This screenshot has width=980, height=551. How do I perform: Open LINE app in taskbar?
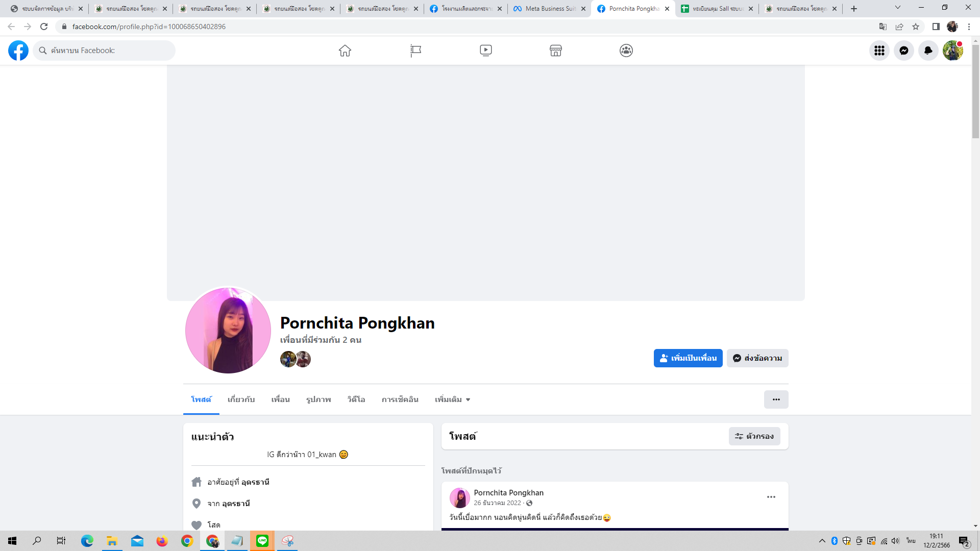[262, 541]
